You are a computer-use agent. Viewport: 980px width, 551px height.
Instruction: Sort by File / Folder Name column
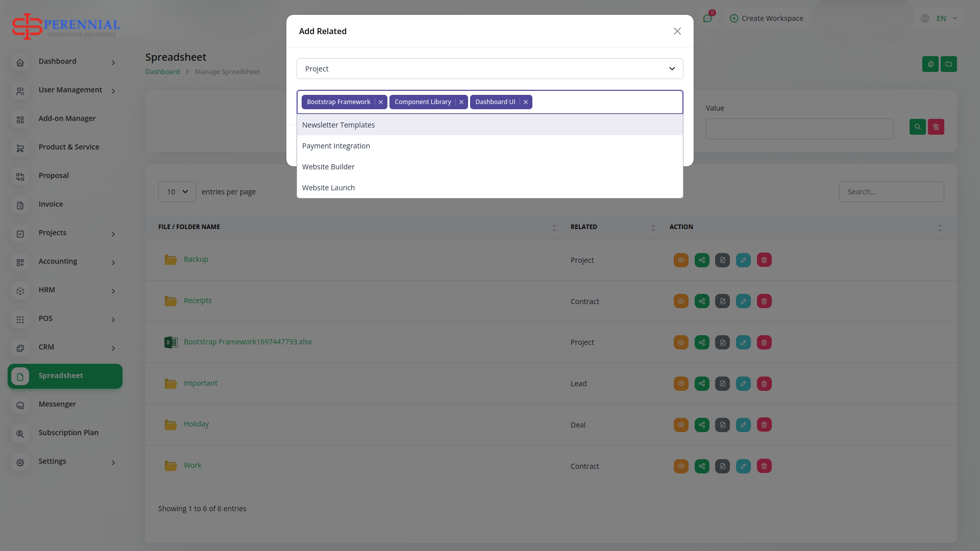[x=189, y=227]
